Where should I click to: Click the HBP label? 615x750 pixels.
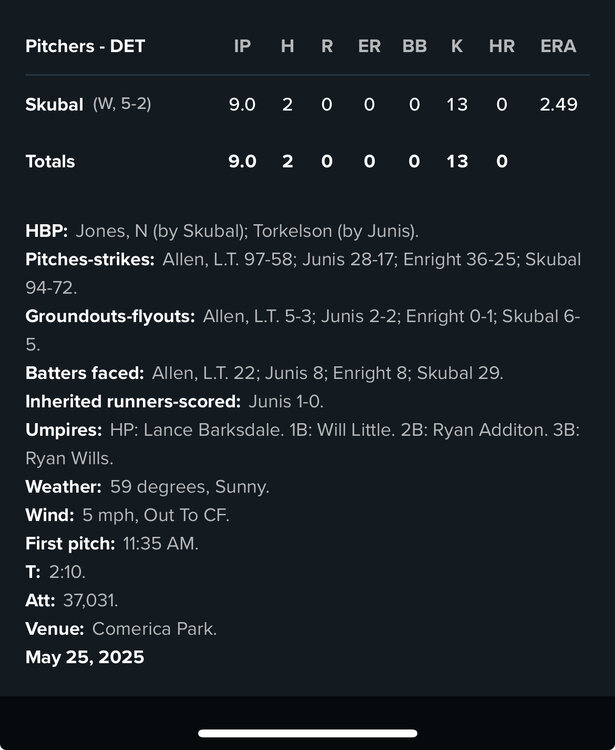coord(46,231)
